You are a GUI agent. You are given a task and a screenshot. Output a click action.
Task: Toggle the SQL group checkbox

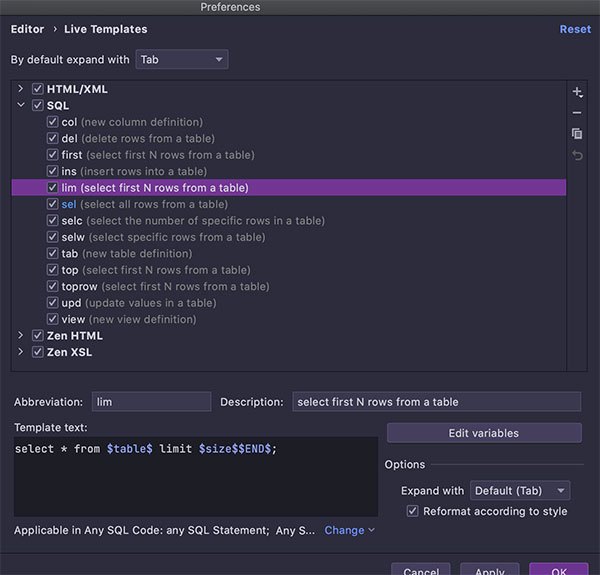click(x=38, y=106)
